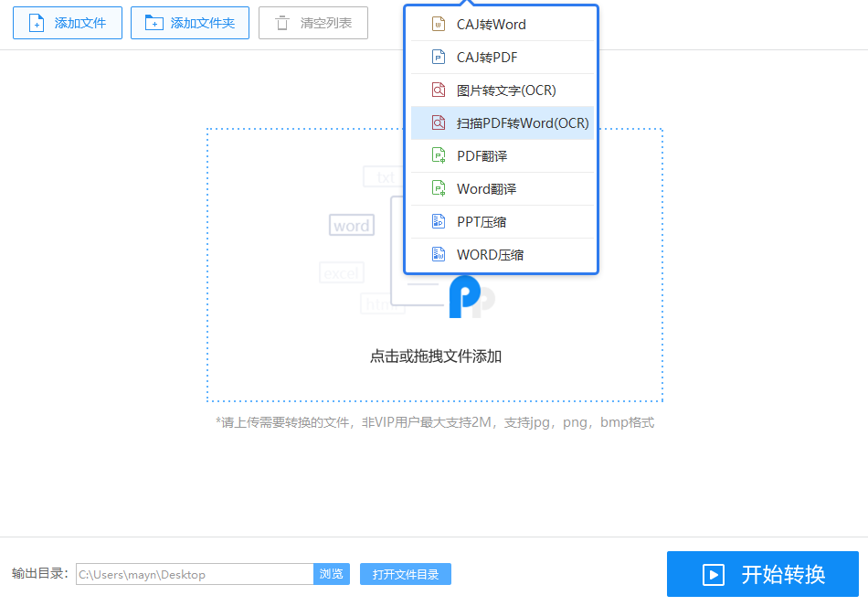This screenshot has width=868, height=606.
Task: Click the CAJ转PDF file icon
Action: coord(439,58)
